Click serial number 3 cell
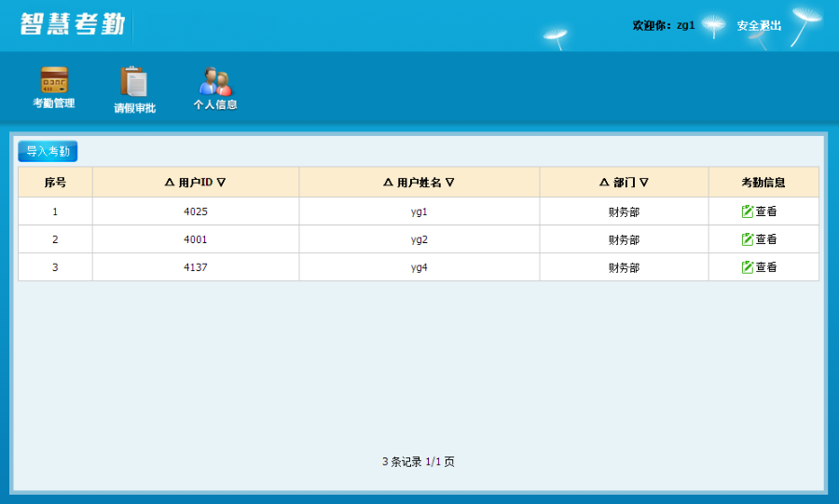Screen dimensions: 839x504 (x=55, y=267)
